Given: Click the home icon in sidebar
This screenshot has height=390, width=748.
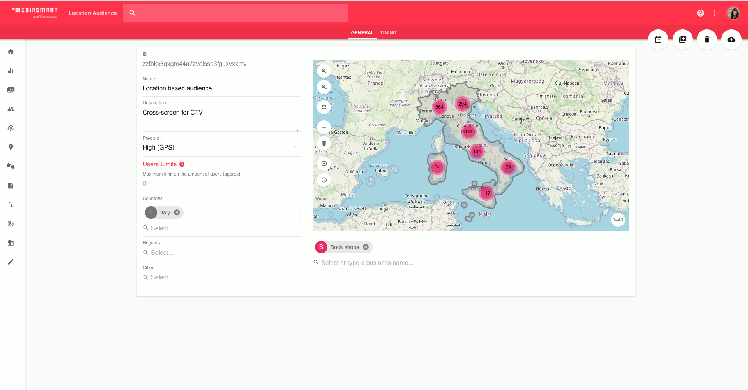Looking at the screenshot, I should point(10,51).
